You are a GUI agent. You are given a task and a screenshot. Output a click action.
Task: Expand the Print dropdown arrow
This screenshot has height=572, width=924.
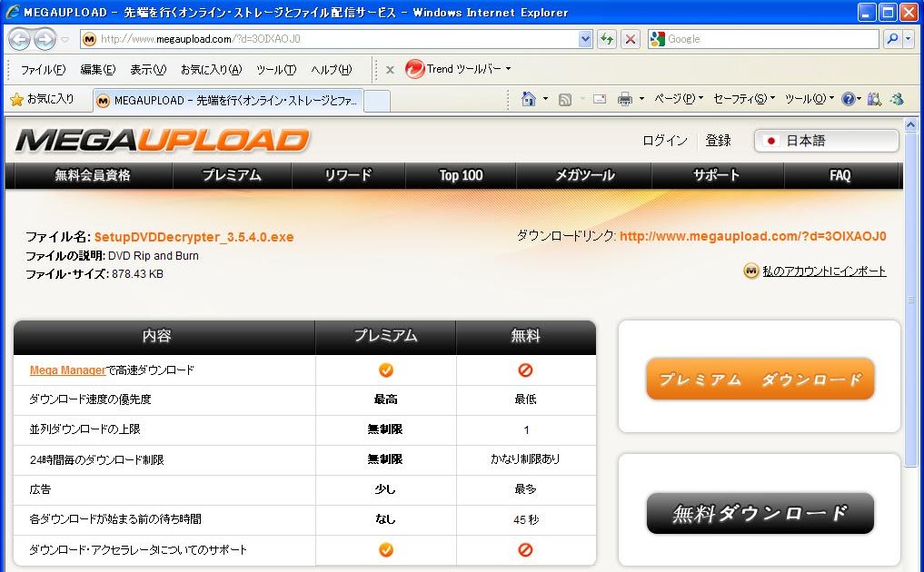tap(641, 99)
